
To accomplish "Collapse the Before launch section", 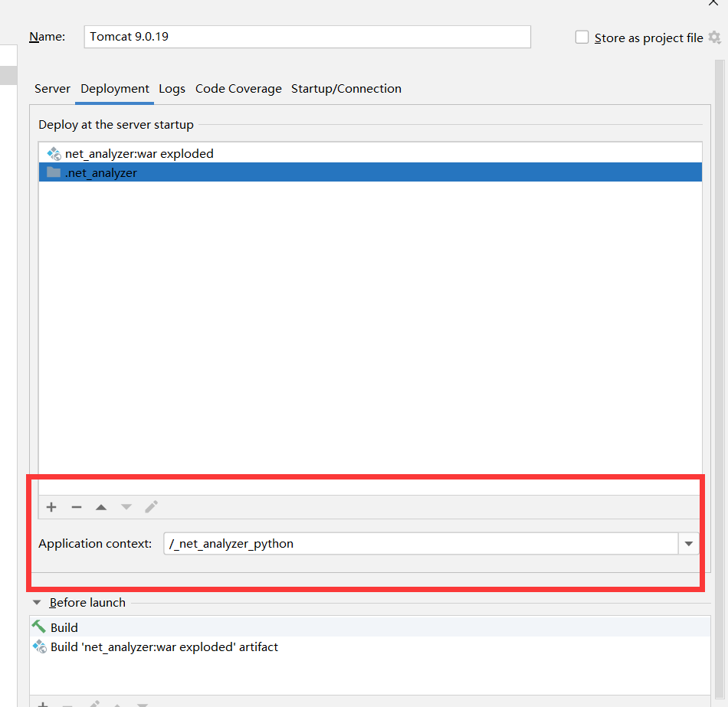I will 37,603.
